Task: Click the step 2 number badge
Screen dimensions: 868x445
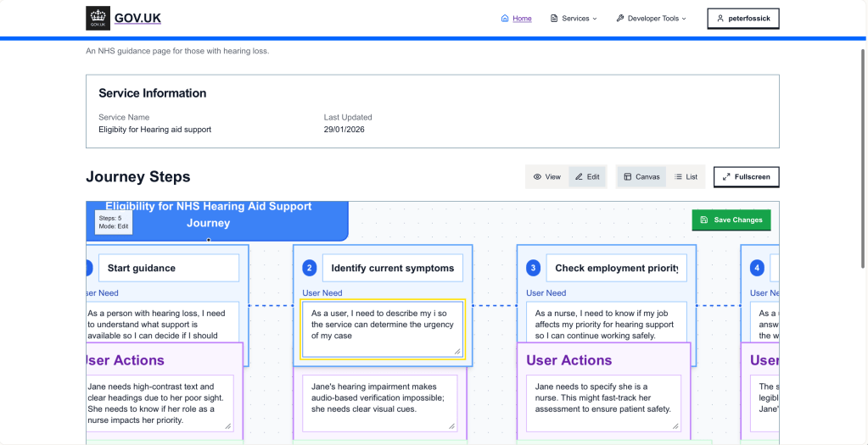Action: (310, 268)
